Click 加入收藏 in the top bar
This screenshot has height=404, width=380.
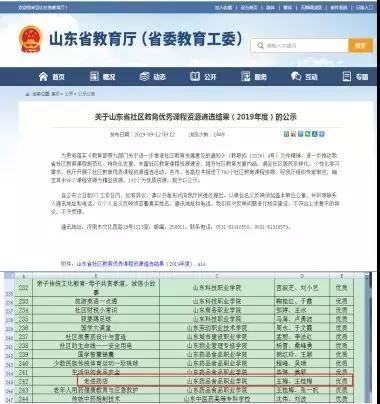pos(223,7)
